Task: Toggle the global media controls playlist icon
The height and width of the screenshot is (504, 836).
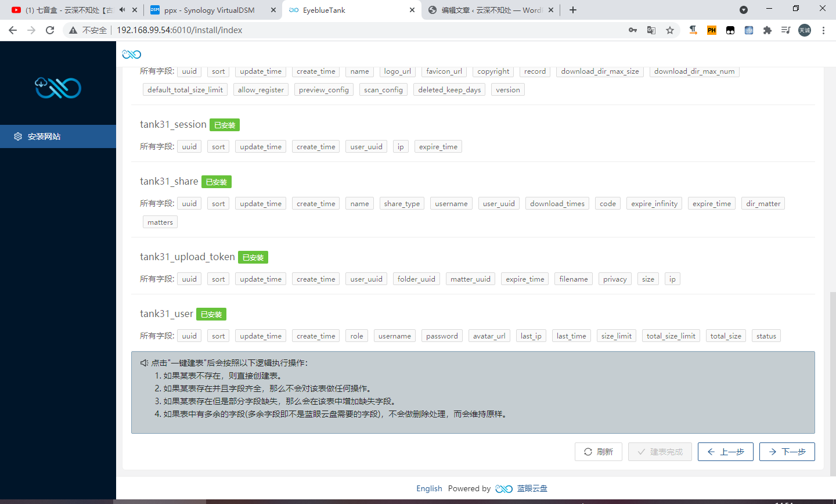Action: click(x=785, y=30)
